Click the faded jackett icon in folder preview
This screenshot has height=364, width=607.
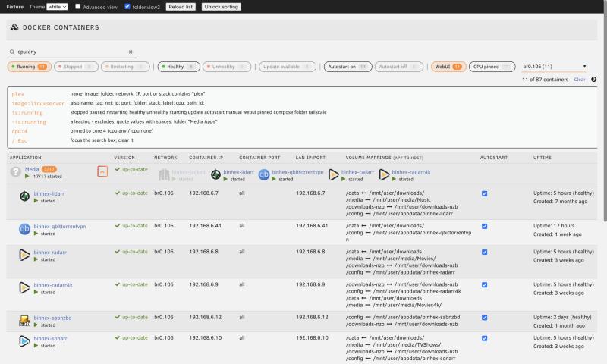[x=164, y=175]
